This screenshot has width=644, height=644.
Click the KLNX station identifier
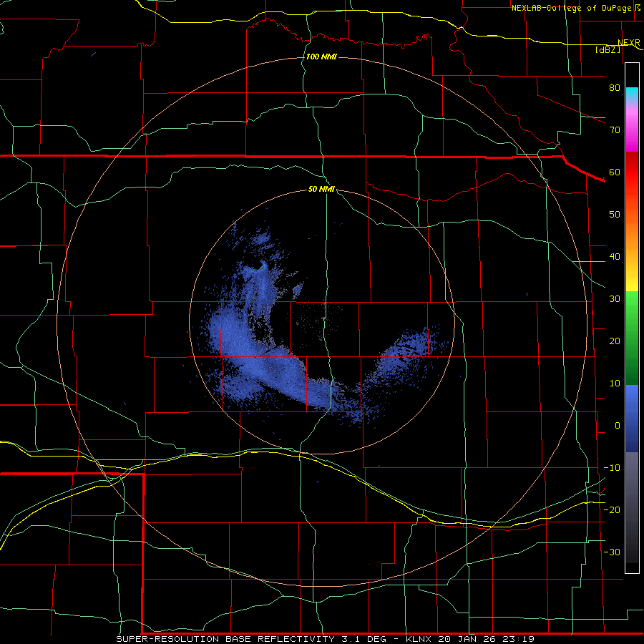click(x=419, y=639)
